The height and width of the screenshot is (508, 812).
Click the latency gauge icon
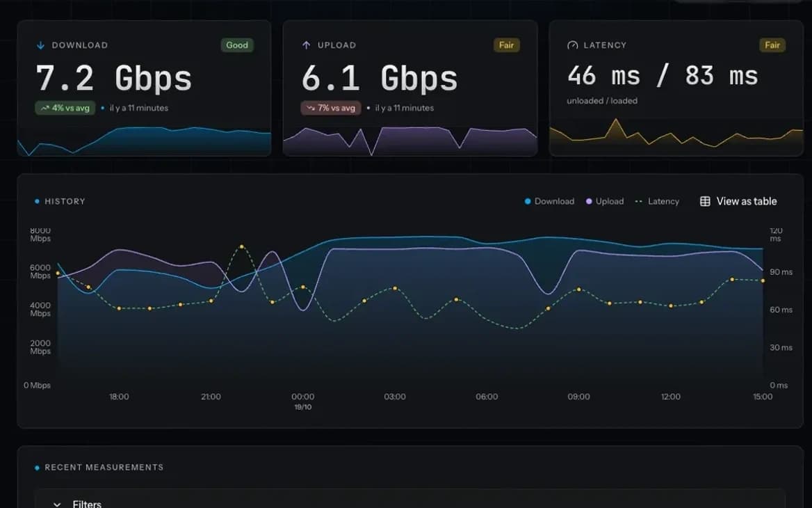572,45
